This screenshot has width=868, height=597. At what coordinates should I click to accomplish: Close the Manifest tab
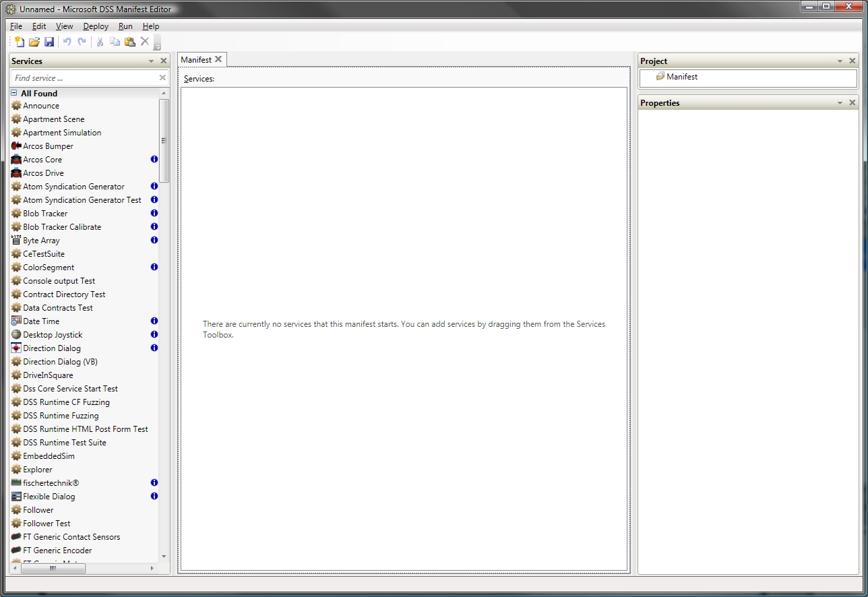(218, 59)
